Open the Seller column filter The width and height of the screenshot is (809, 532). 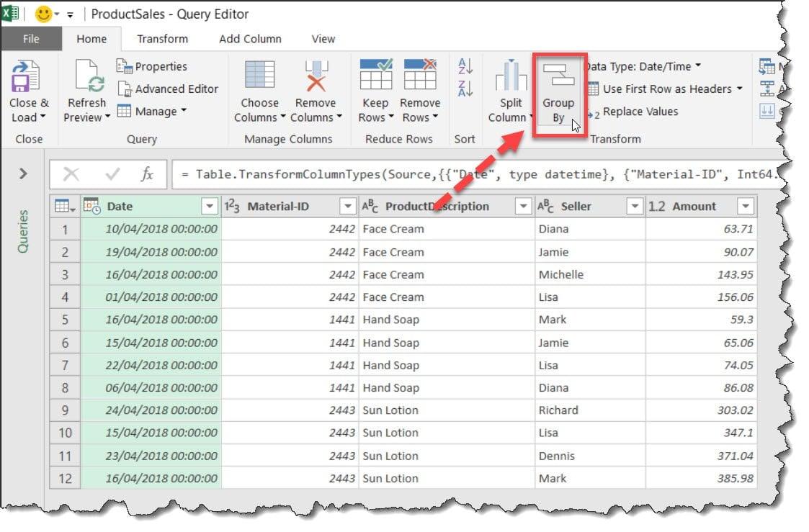[x=635, y=206]
